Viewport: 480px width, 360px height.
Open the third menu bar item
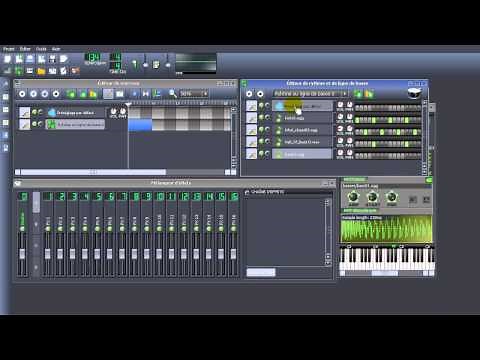(x=41, y=49)
